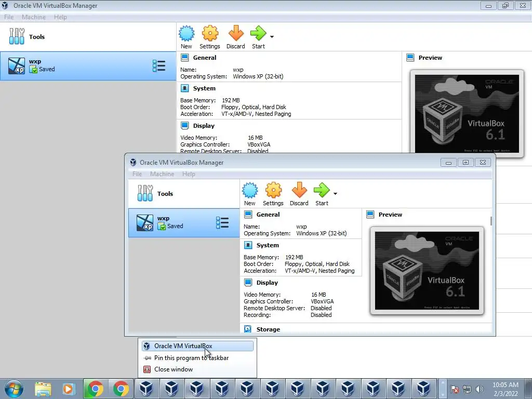Image resolution: width=532 pixels, height=399 pixels.
Task: Click '192 MB' value in front window
Action: [x=294, y=257]
